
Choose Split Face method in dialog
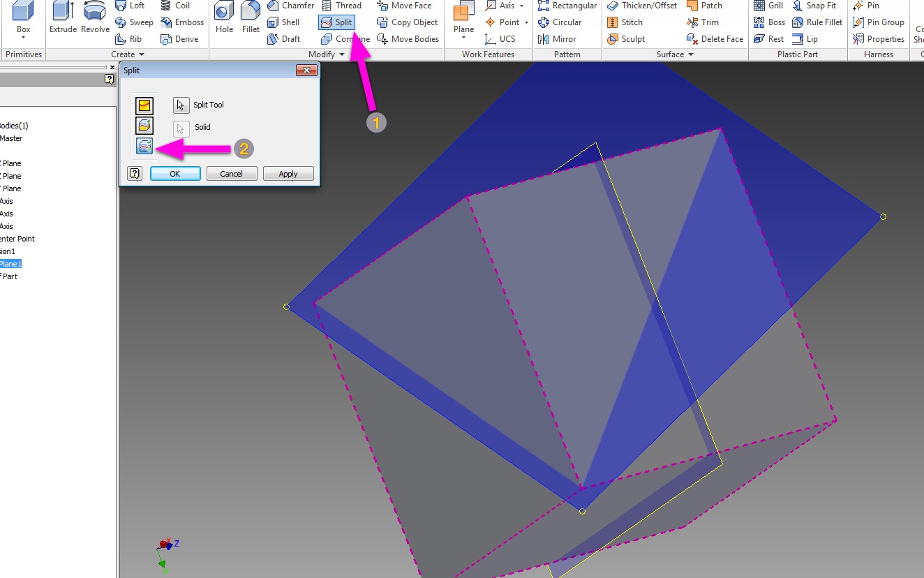[144, 106]
